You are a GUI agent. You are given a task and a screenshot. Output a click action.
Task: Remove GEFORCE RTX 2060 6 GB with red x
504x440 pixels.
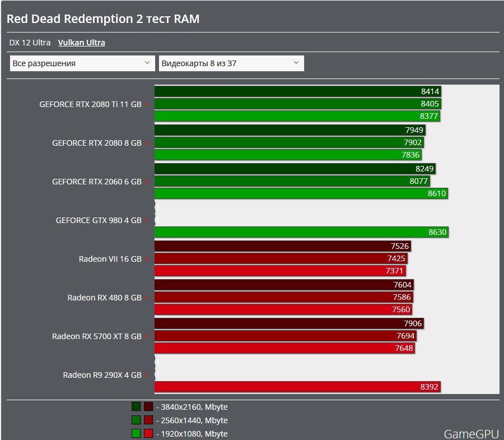tap(147, 182)
